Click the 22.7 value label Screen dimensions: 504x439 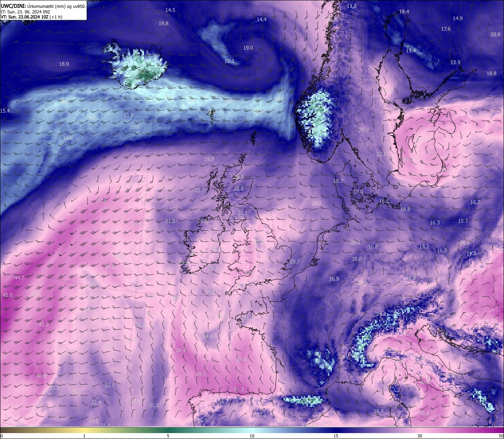click(x=200, y=191)
